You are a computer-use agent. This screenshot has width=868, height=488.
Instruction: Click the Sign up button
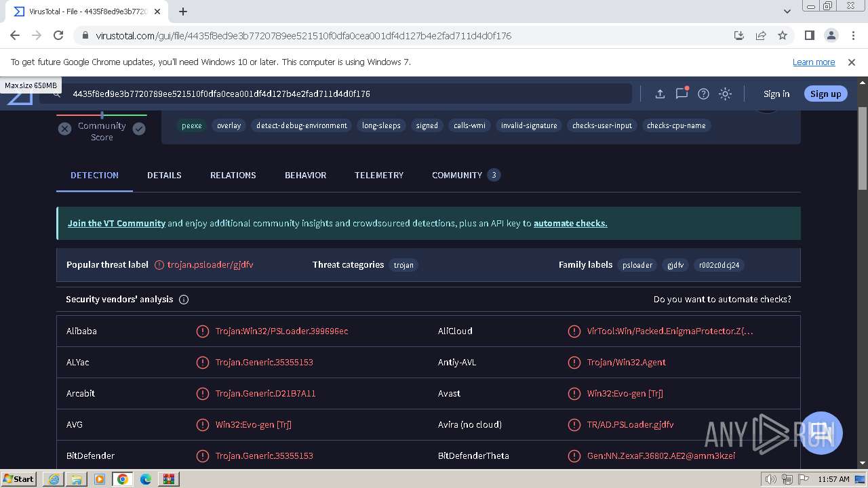825,94
